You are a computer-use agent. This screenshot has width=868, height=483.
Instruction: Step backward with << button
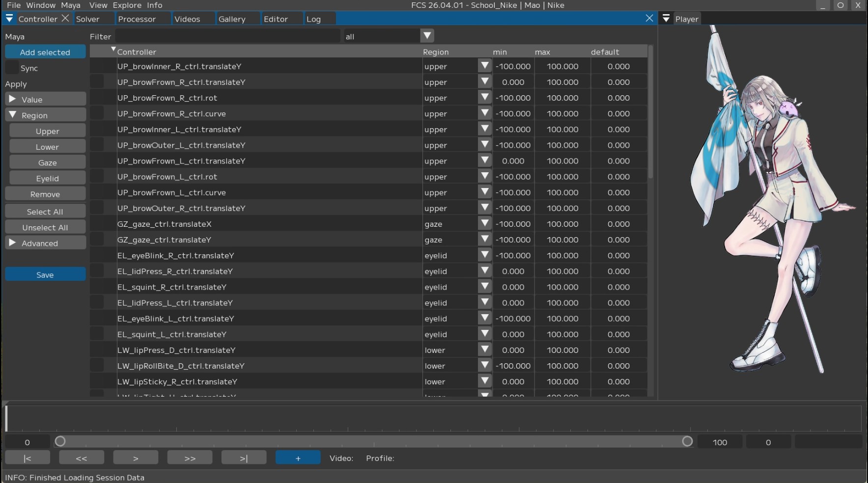(x=82, y=458)
